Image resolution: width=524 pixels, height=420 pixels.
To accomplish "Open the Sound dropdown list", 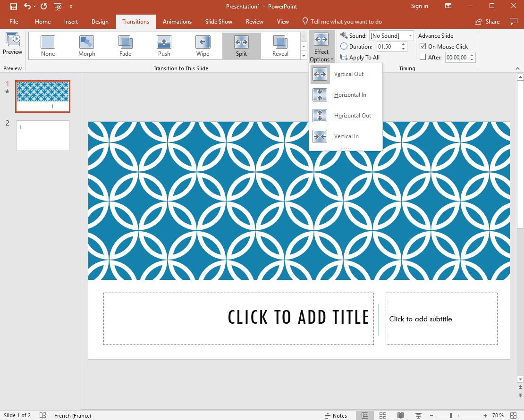I will click(410, 36).
